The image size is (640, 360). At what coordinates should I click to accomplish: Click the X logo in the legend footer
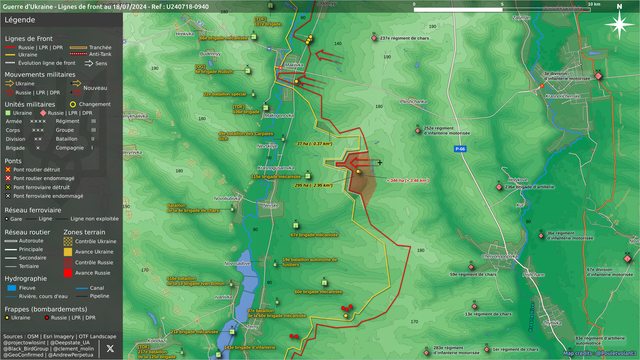110,348
